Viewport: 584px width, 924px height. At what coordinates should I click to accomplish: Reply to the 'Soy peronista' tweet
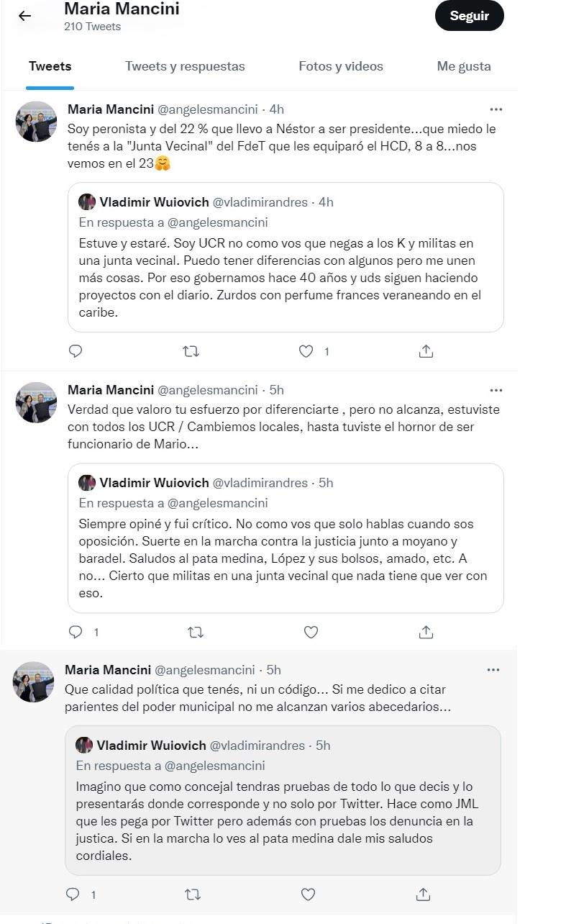click(x=76, y=351)
